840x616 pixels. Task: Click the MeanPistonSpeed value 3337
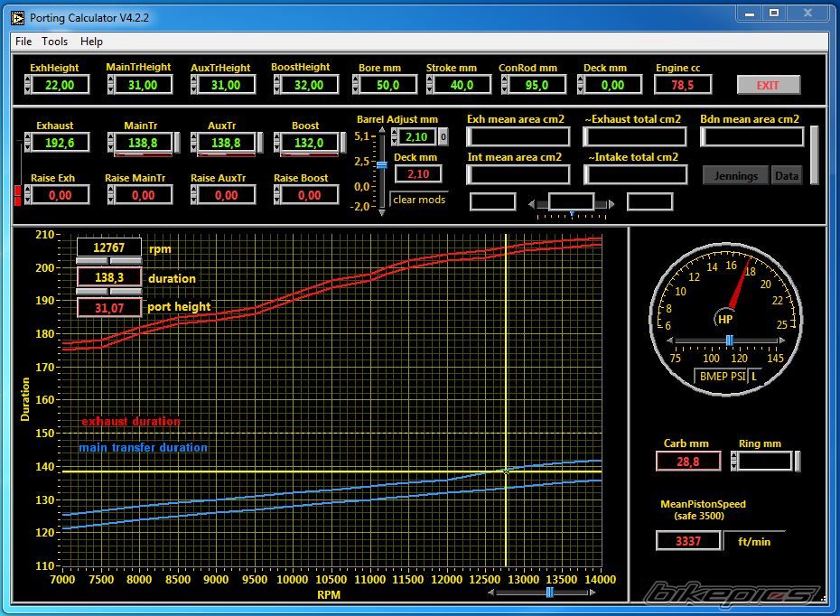pos(688,540)
